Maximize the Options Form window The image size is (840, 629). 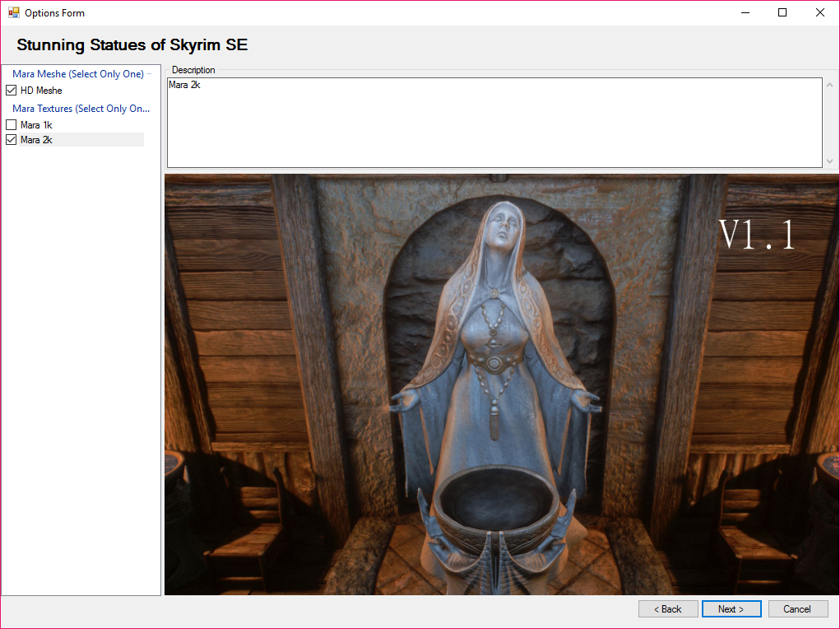click(x=782, y=12)
